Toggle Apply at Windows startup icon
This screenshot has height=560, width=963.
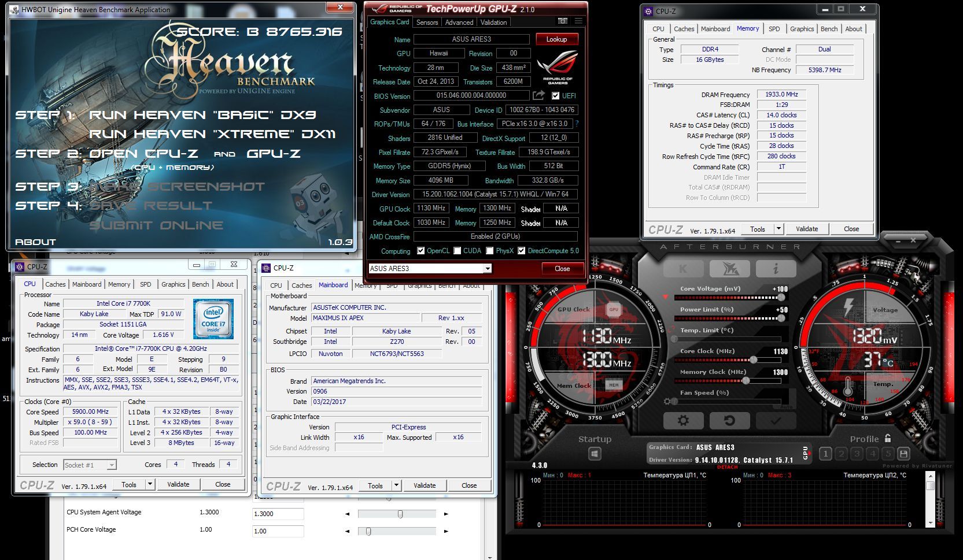595,454
